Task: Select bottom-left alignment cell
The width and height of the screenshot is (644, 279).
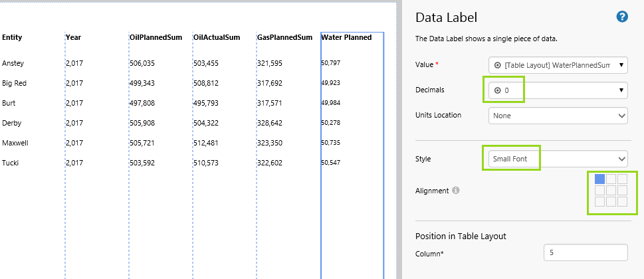Action: [x=599, y=201]
